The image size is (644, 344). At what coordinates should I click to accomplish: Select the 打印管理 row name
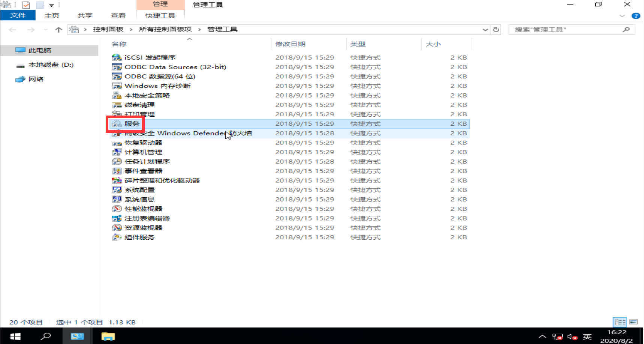pos(139,114)
